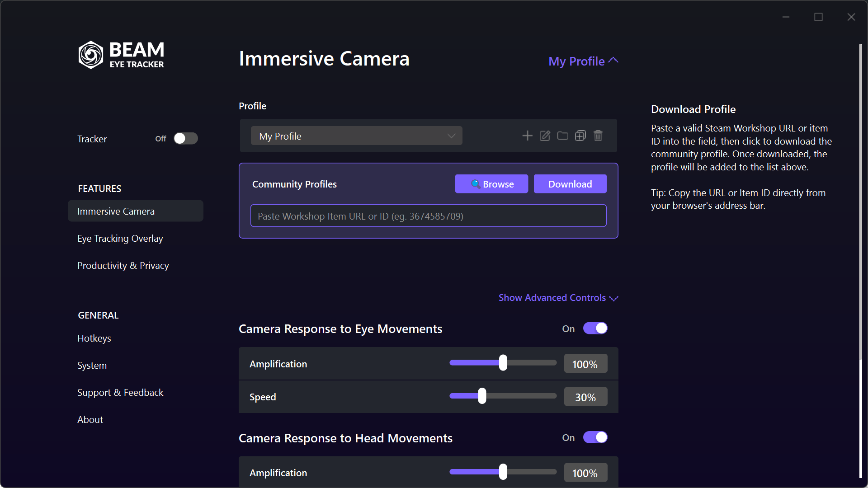This screenshot has height=488, width=868.
Task: Disable Camera Response to Head Movements
Action: pos(595,437)
